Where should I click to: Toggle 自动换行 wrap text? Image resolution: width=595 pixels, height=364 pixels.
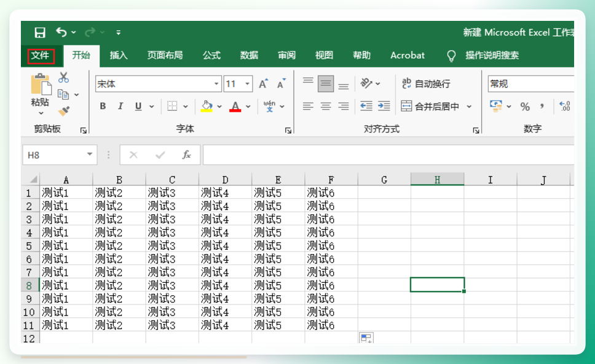pyautogui.click(x=426, y=83)
